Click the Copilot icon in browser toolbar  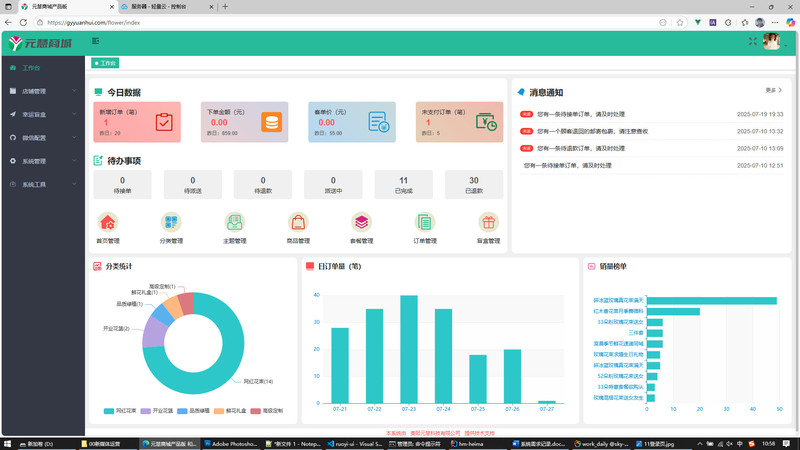click(790, 22)
